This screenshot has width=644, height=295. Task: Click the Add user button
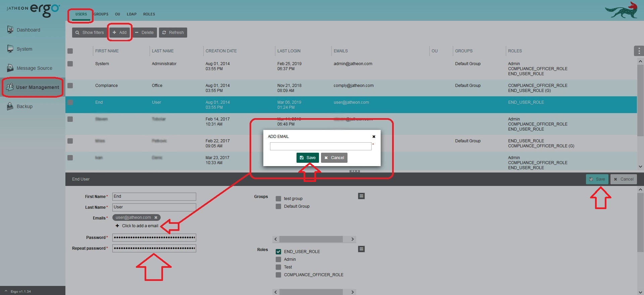119,33
